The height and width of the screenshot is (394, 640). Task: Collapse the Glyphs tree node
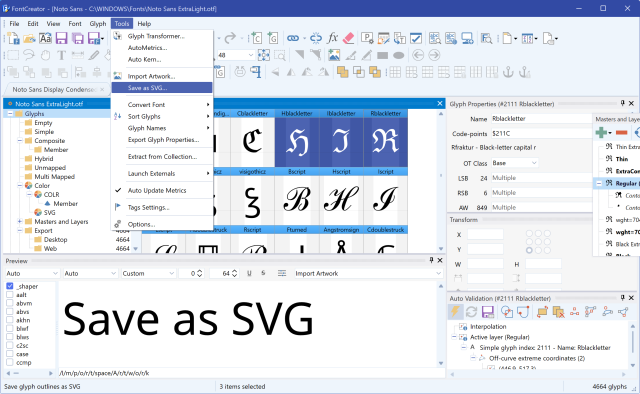coord(10,114)
